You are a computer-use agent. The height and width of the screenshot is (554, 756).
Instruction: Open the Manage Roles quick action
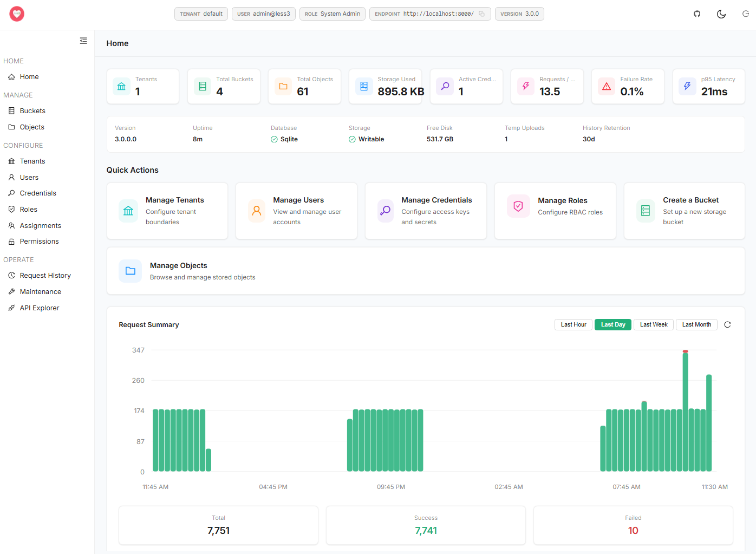pos(555,211)
